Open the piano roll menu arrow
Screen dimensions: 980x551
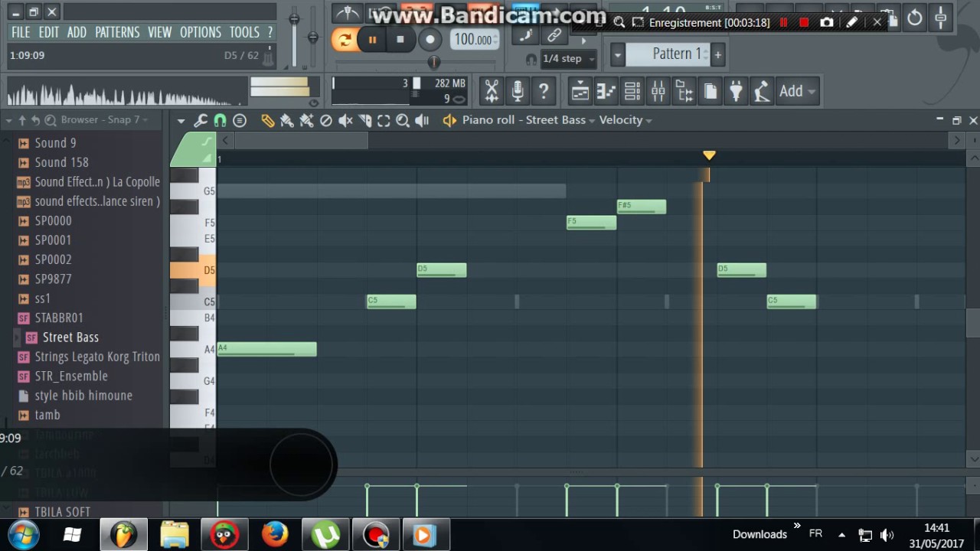[x=181, y=120]
